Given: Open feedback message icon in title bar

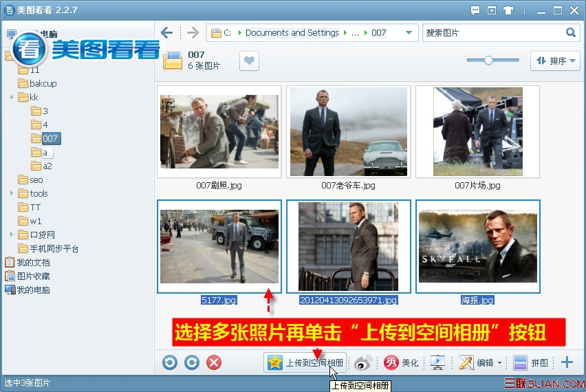Looking at the screenshot, I should [475, 10].
